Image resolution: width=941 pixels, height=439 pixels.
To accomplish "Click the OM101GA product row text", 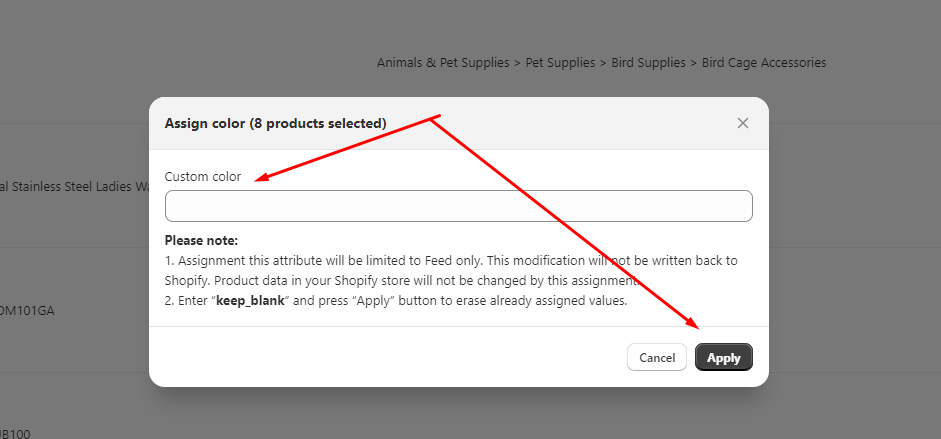I will pyautogui.click(x=28, y=311).
